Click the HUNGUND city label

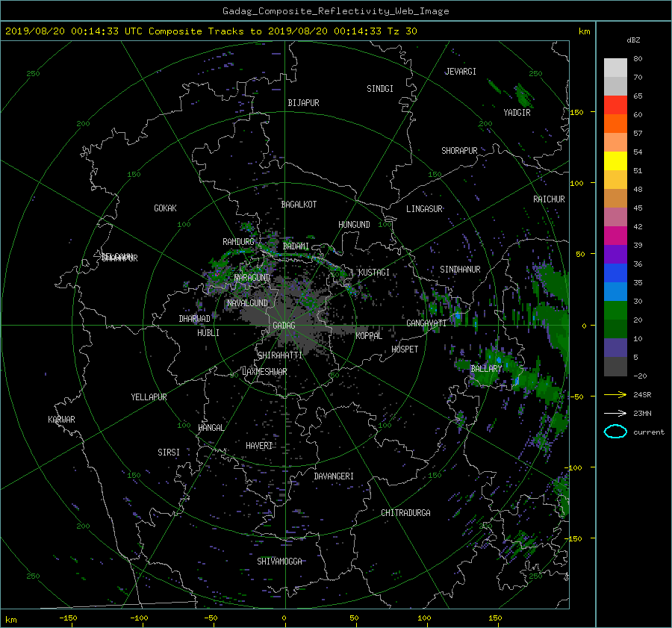(354, 225)
